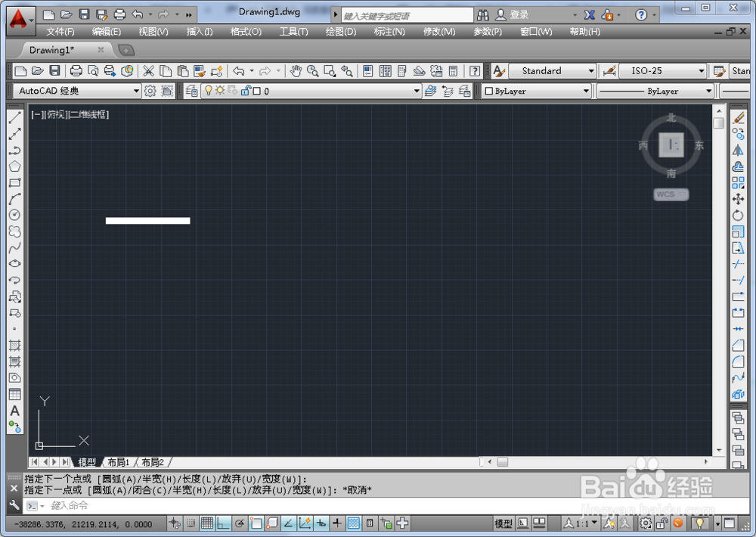The height and width of the screenshot is (537, 756).
Task: Toggle Polar Tracking in status bar
Action: (x=240, y=523)
